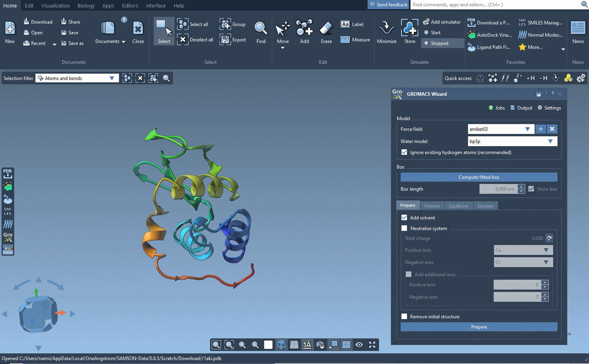The height and width of the screenshot is (364, 589).
Task: Expand the Water model dropdown
Action: [513, 141]
